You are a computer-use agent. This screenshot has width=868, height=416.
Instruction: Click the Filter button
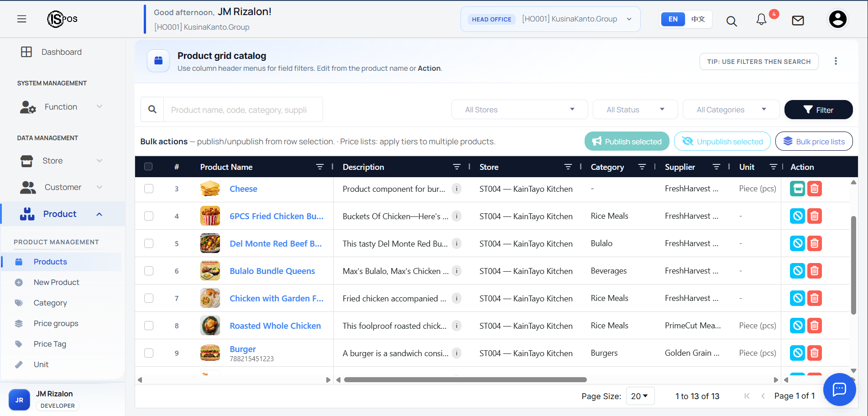pyautogui.click(x=818, y=110)
